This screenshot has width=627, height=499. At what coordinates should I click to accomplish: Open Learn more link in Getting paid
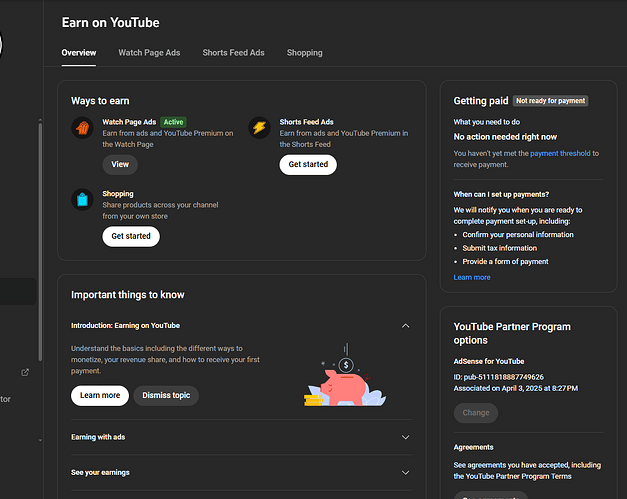472,277
